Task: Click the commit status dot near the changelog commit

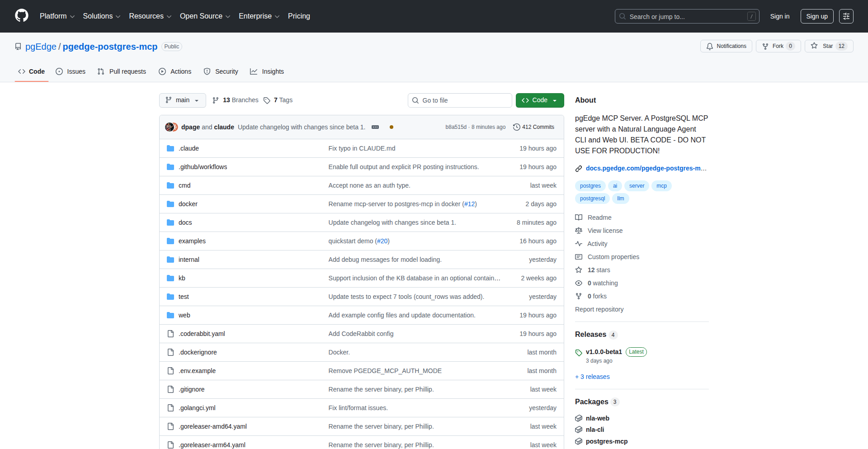Action: [392, 127]
